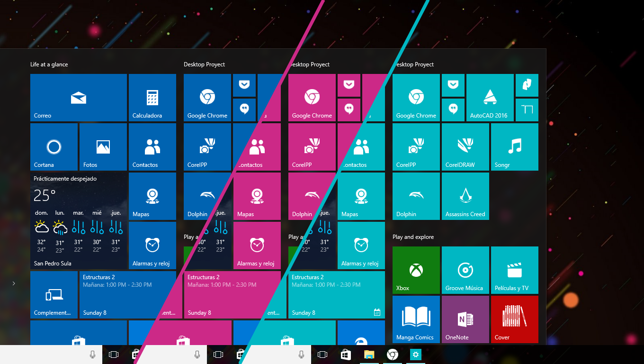Viewport: 644px width, 364px height.
Task: Open the Estructuras 2 calendar event
Action: [x=337, y=294]
